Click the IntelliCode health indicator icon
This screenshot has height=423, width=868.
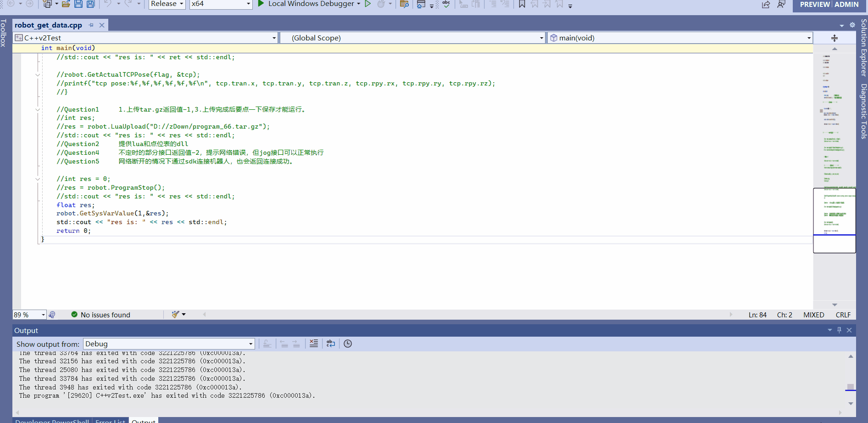tap(52, 315)
